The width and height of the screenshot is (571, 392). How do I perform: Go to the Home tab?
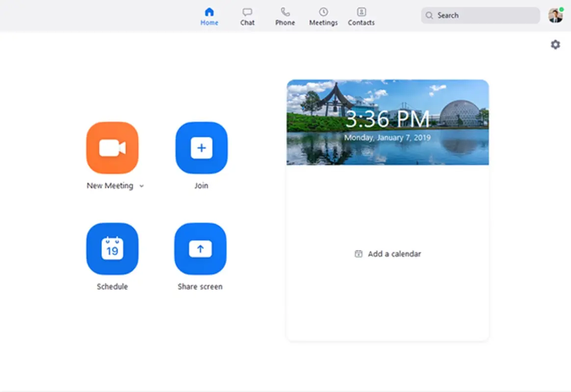point(209,15)
